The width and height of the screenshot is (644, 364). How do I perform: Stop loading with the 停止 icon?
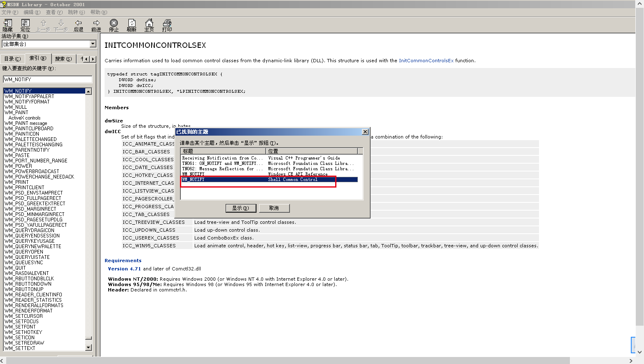tap(114, 25)
